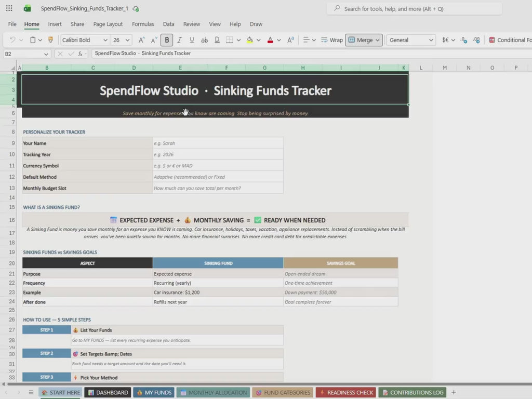The height and width of the screenshot is (399, 532).
Task: Click the currency format icon
Action: pyautogui.click(x=445, y=40)
